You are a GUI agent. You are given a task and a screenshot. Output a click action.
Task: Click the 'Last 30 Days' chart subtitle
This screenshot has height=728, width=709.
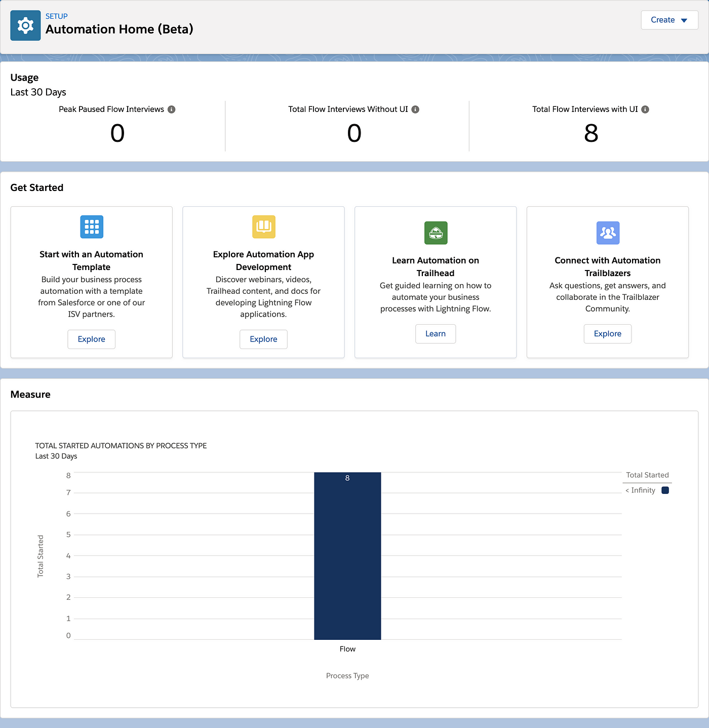click(x=56, y=456)
